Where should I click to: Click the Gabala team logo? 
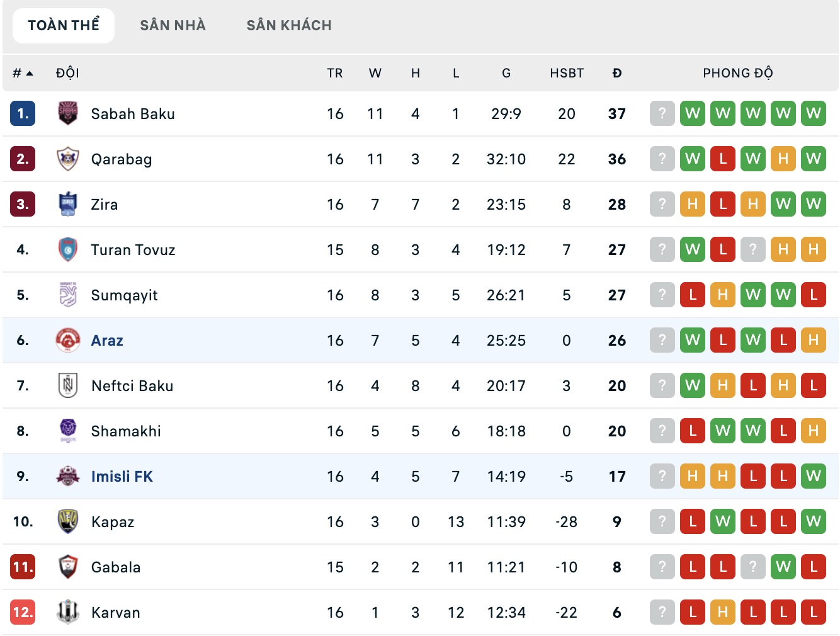click(x=67, y=567)
